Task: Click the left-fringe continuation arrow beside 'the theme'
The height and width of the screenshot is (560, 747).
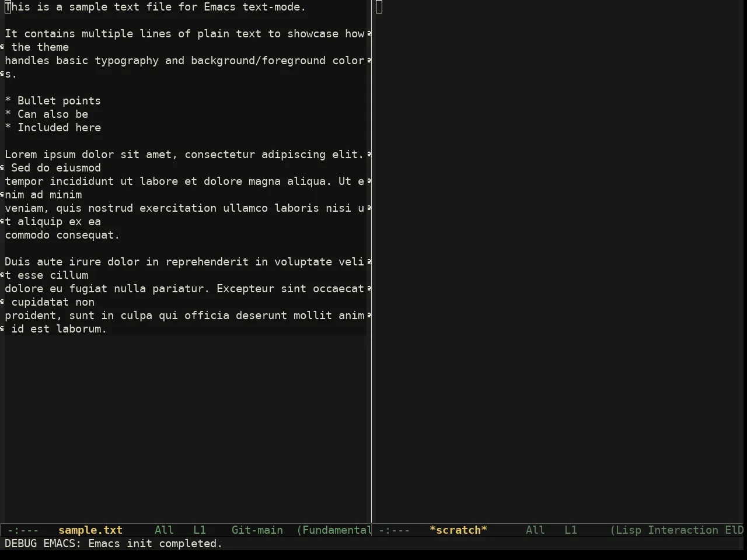Action: (x=2, y=47)
